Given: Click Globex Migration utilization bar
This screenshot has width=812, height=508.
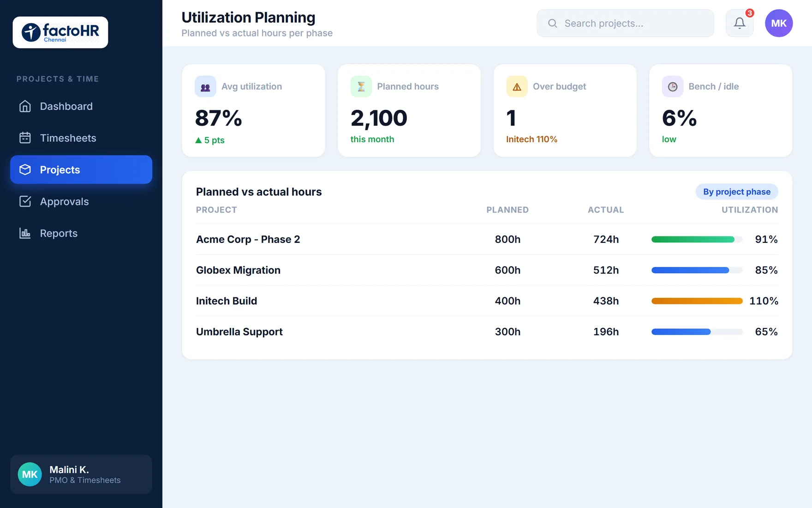Looking at the screenshot, I should pos(697,270).
